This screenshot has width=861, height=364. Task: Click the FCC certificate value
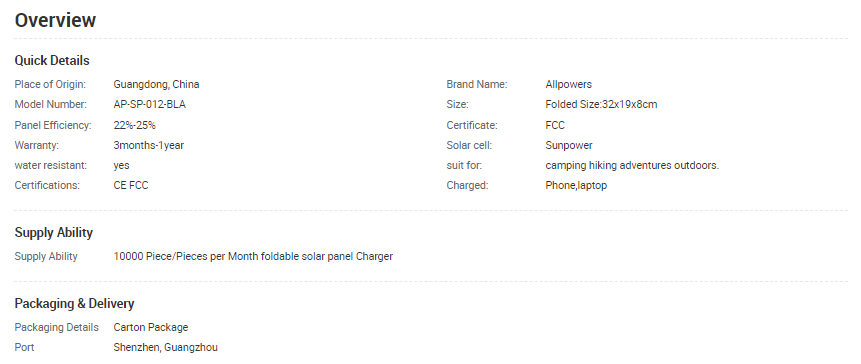pyautogui.click(x=555, y=125)
